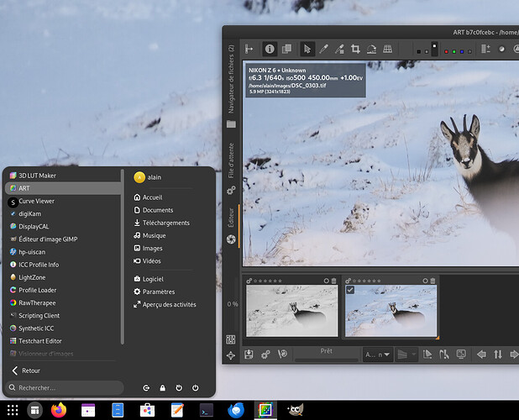Image resolution: width=519 pixels, height=420 pixels.
Task: Toggle the image info overlay button
Action: pos(270,50)
